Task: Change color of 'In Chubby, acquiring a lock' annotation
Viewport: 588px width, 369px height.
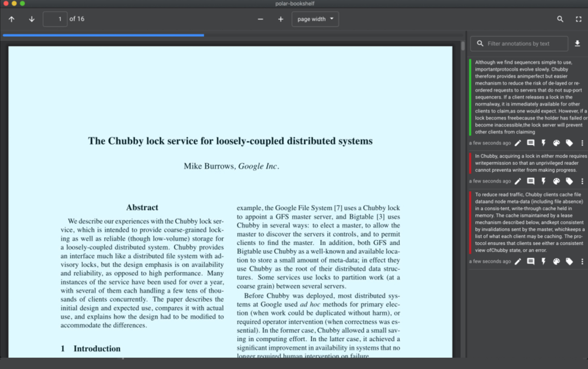Action: [x=556, y=181]
